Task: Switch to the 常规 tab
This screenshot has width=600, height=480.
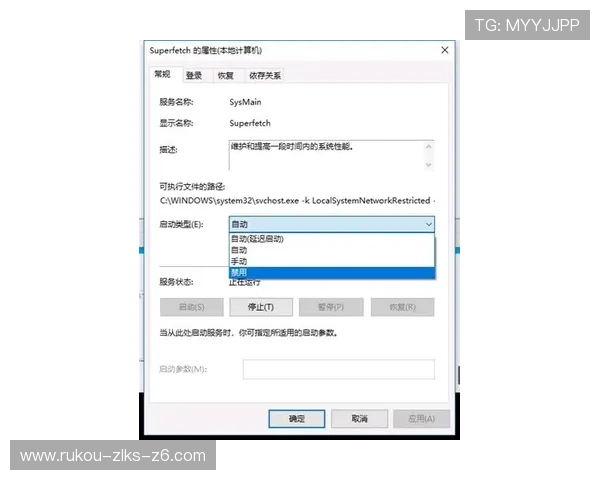Action: pyautogui.click(x=162, y=74)
